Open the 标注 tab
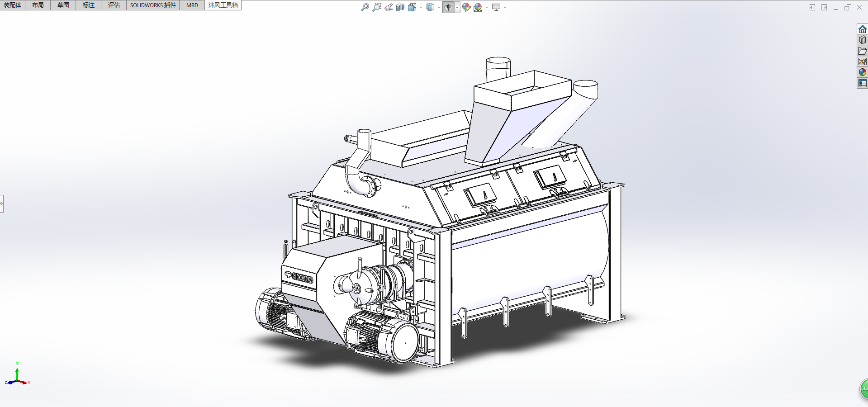 point(89,5)
